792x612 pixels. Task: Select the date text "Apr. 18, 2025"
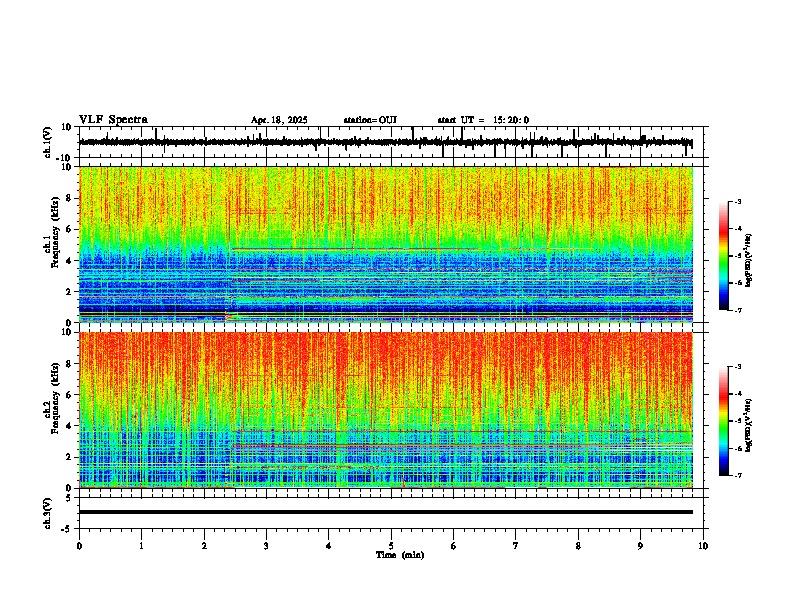[279, 120]
